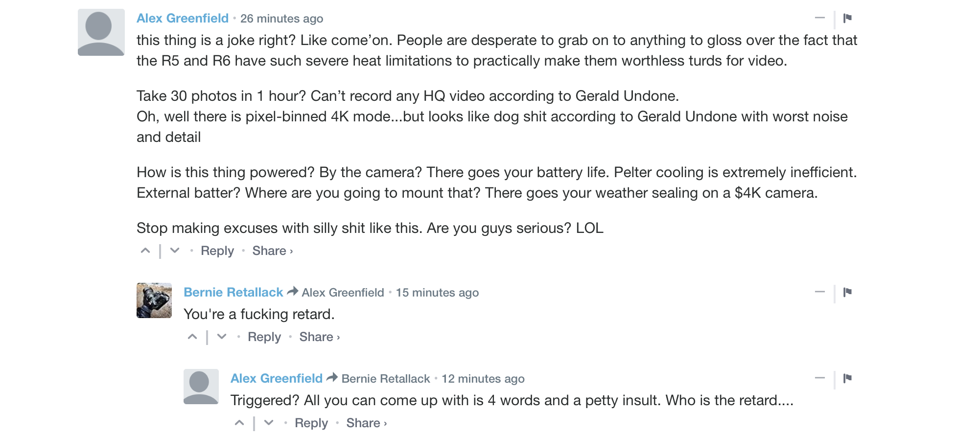Upvote Alex Greenfield's 12 minutes ago reply

click(x=239, y=423)
